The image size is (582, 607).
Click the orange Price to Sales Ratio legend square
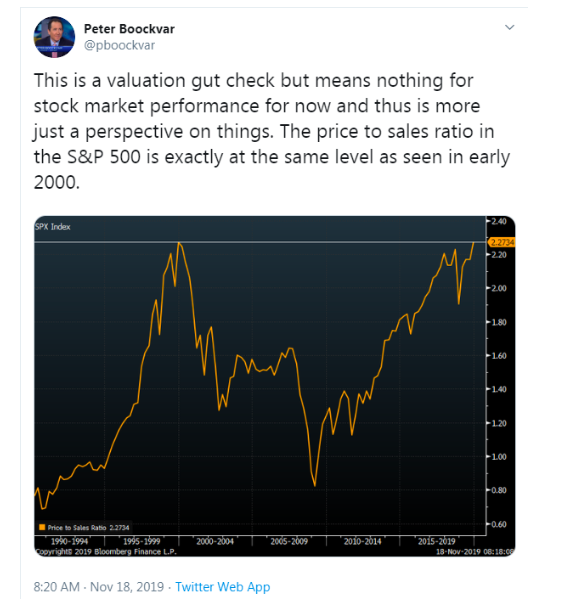[42, 527]
